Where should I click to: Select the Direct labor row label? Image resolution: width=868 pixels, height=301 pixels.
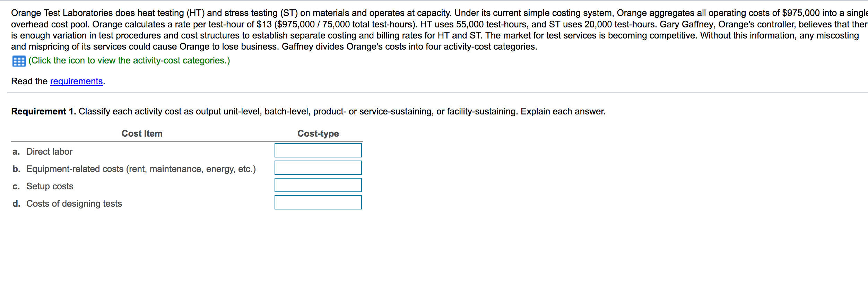(49, 151)
